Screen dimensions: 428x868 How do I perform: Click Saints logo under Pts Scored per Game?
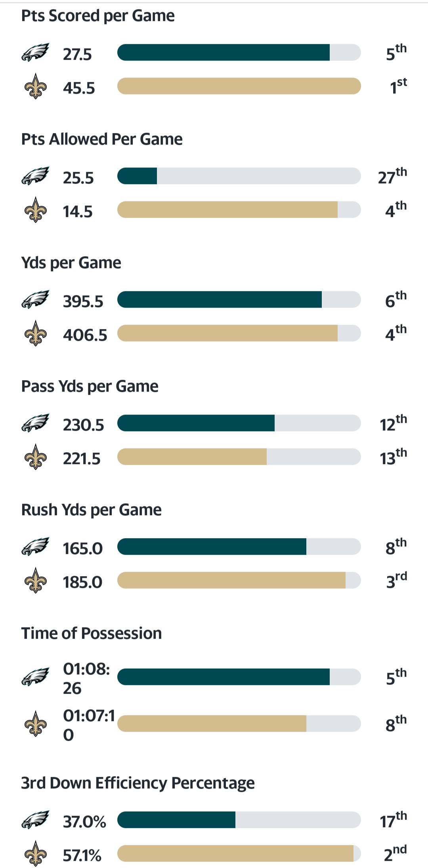(35, 86)
